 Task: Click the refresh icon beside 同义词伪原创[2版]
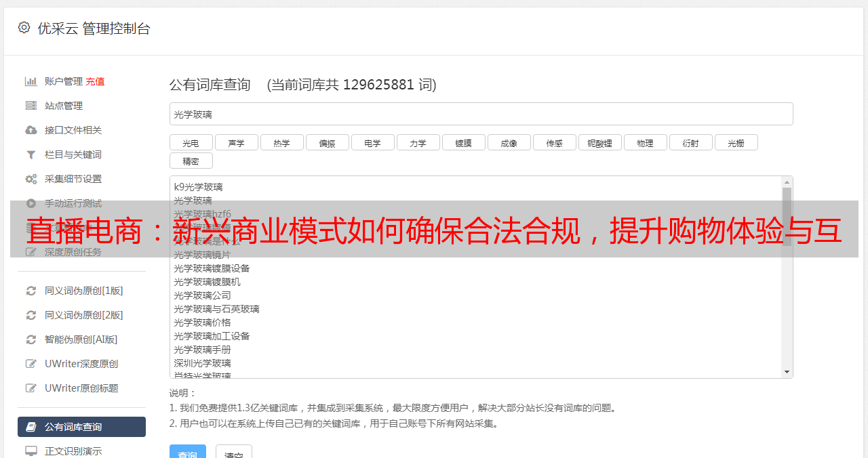31,315
